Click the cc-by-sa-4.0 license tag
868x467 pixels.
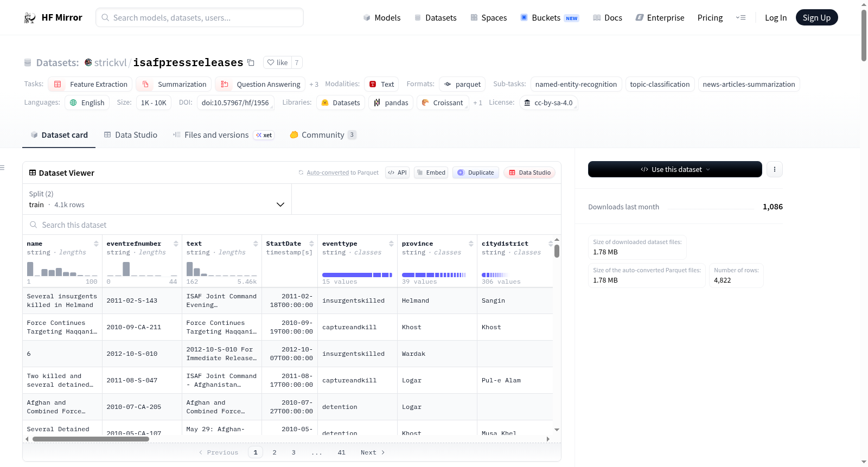548,103
